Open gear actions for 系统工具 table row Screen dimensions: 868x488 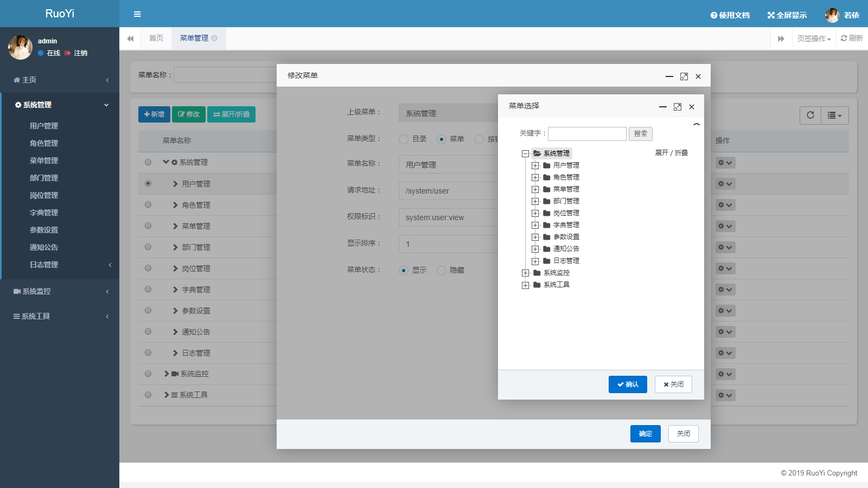(725, 395)
